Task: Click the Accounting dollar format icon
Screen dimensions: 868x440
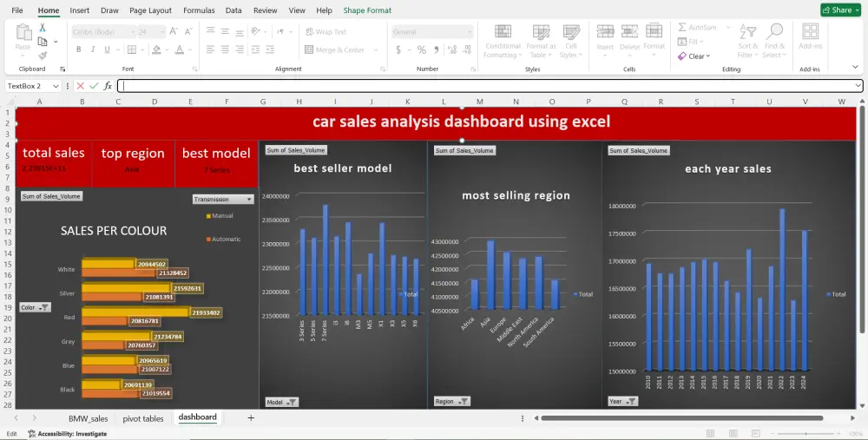Action: click(398, 49)
